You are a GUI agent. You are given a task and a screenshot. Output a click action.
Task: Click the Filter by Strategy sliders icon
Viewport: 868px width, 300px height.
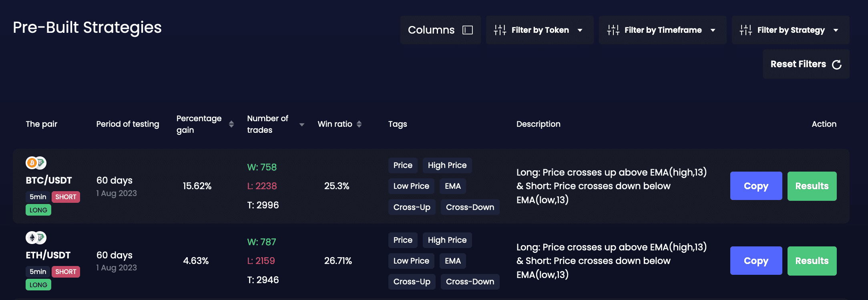tap(745, 30)
